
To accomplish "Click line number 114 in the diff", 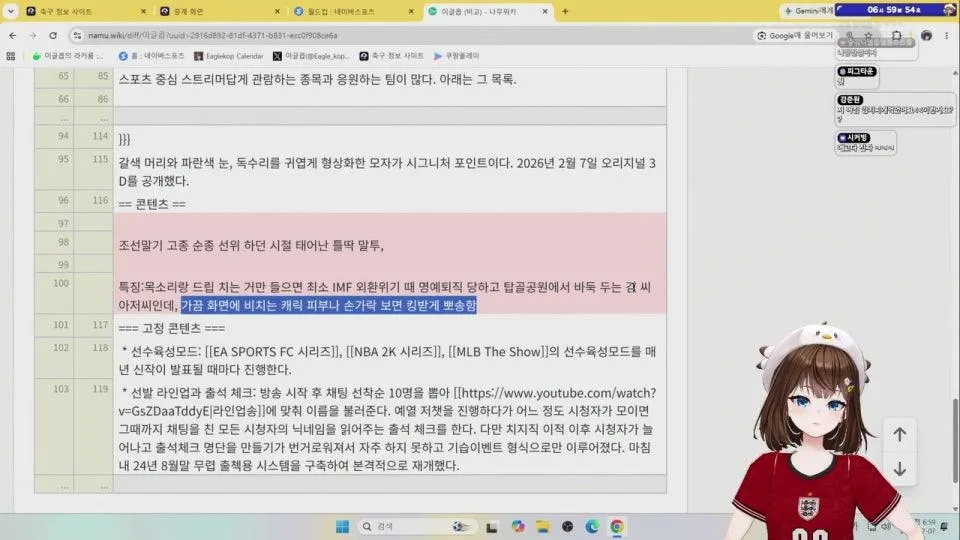I will coord(100,136).
